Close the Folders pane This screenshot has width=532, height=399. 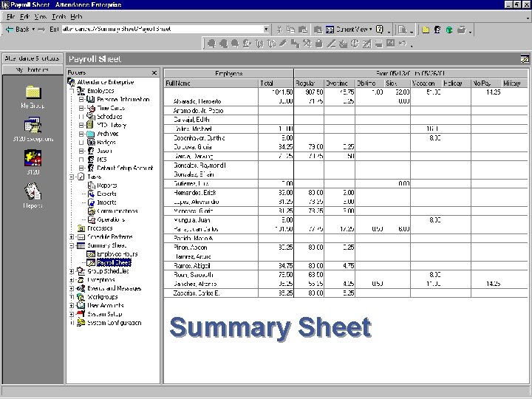154,72
